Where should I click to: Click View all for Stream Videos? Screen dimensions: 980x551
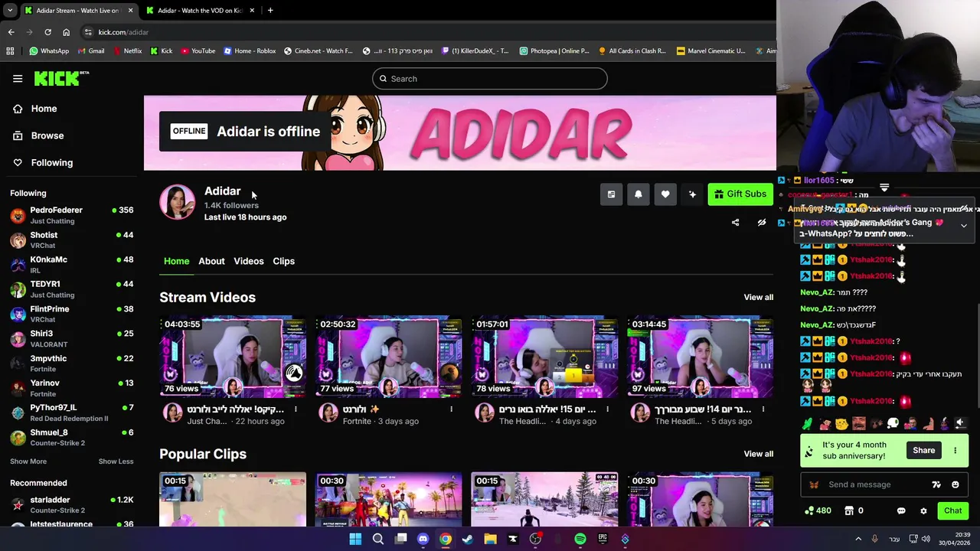click(x=758, y=297)
